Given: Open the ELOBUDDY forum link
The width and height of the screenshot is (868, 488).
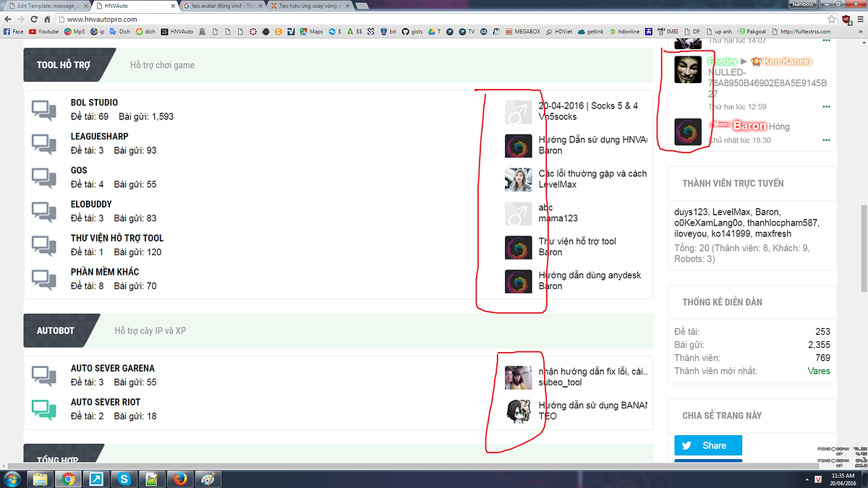Looking at the screenshot, I should [x=91, y=205].
